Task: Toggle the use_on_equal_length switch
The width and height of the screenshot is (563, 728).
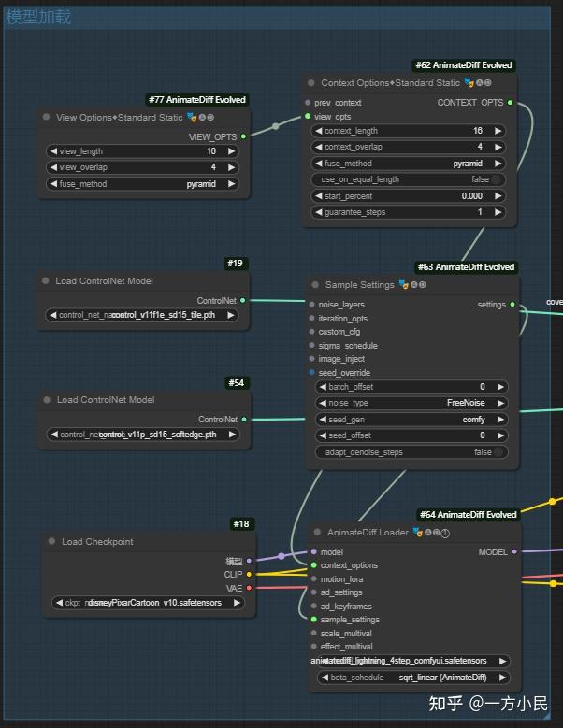Action: (497, 179)
